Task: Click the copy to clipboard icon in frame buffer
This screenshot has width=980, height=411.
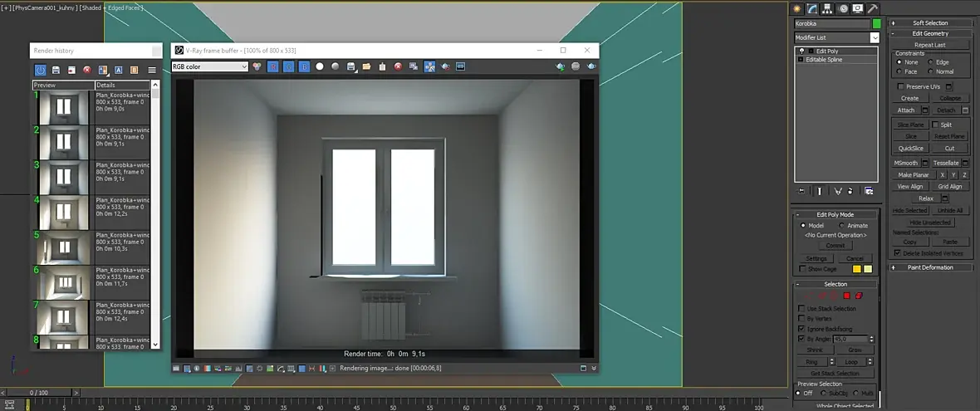Action: (382, 66)
